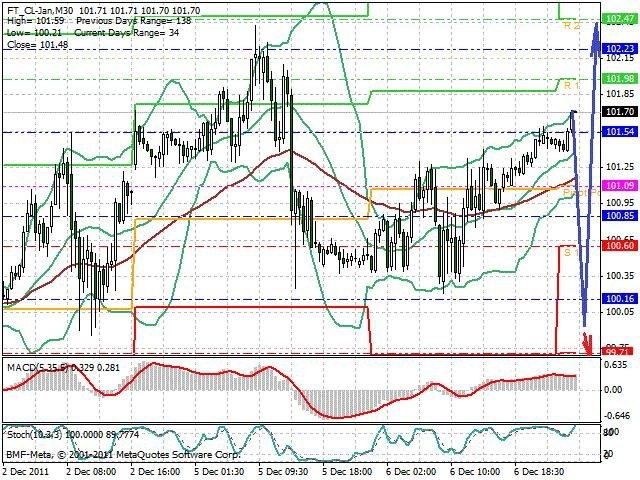The width and height of the screenshot is (640, 480).
Task: Click the "2 Dec 2011" time axis label
Action: tap(26, 471)
